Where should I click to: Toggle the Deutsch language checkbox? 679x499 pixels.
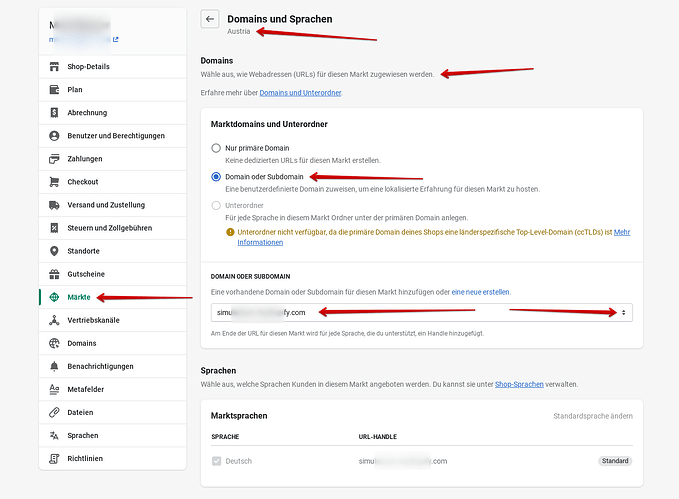point(216,461)
